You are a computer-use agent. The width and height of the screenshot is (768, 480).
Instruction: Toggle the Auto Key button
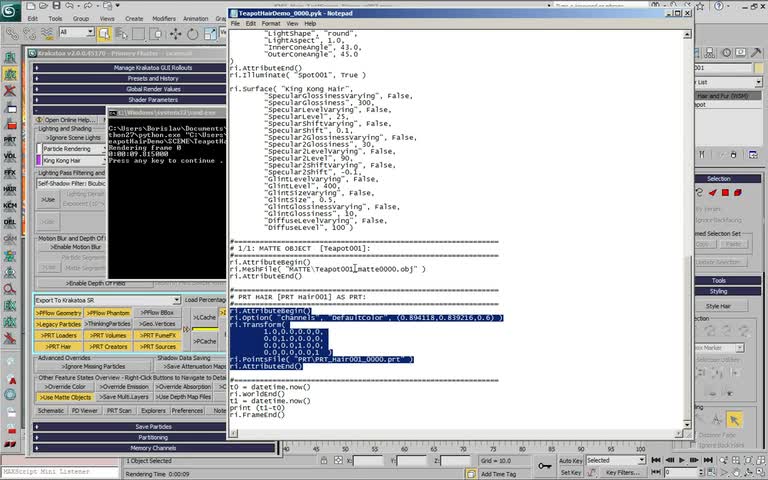(571, 460)
